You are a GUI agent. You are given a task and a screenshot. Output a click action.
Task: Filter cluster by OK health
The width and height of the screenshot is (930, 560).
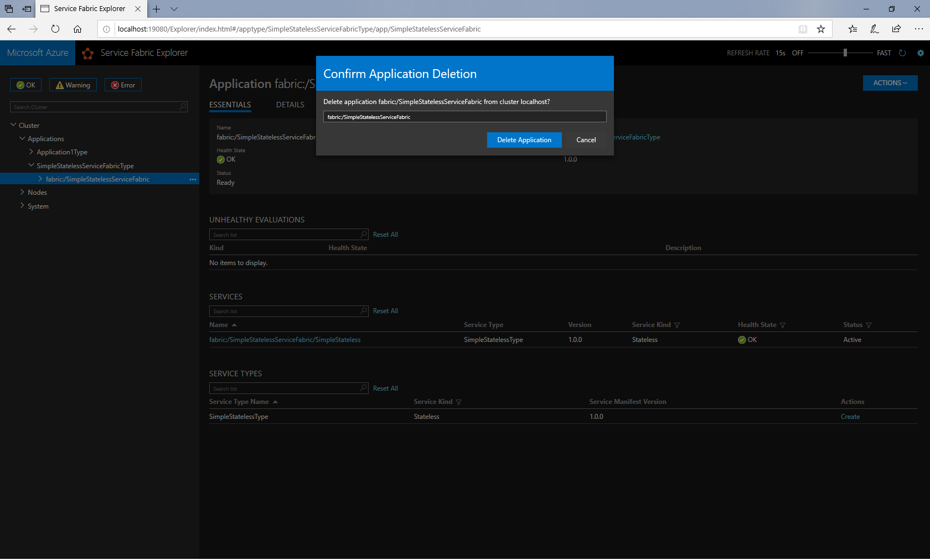point(25,85)
